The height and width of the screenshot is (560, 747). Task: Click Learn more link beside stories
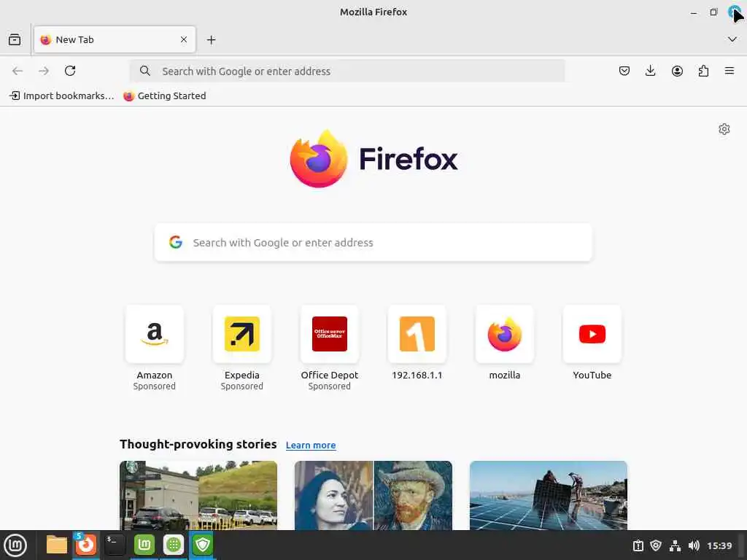click(x=311, y=446)
